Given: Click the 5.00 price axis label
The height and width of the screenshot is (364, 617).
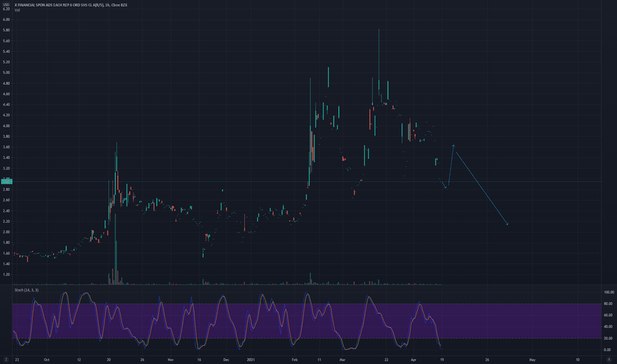Looking at the screenshot, I should click(6, 72).
